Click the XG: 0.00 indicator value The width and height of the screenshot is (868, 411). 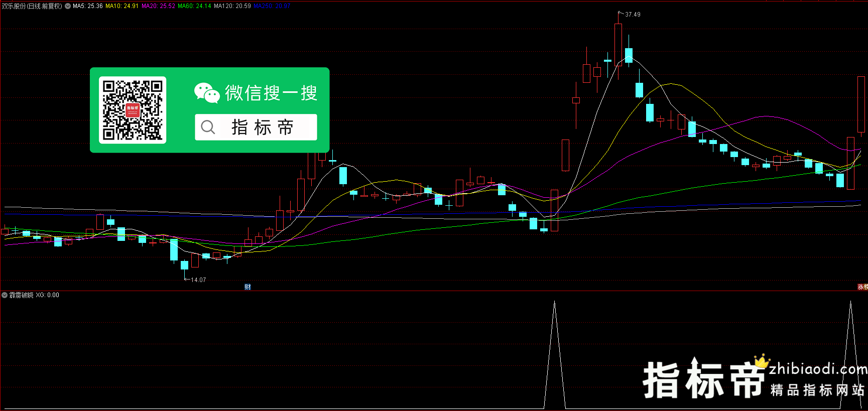[48, 295]
